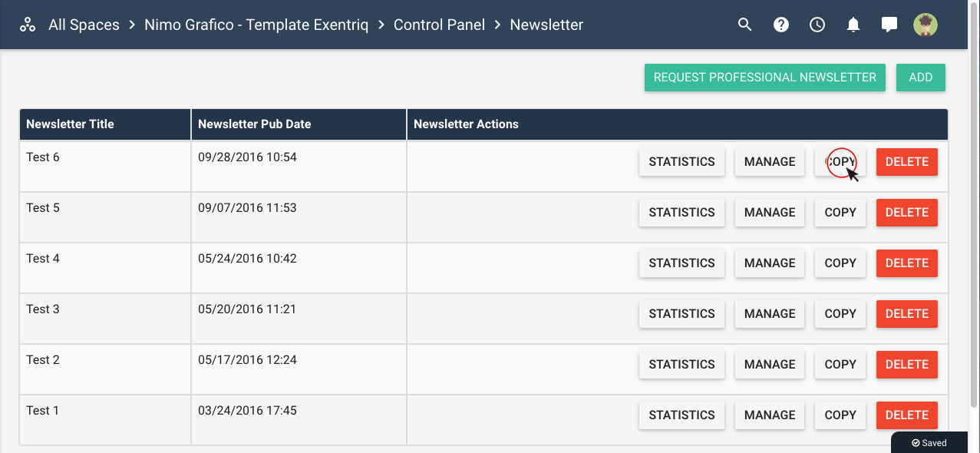Image resolution: width=980 pixels, height=453 pixels.
Task: Delete the Test 1 newsletter
Action: coord(907,415)
